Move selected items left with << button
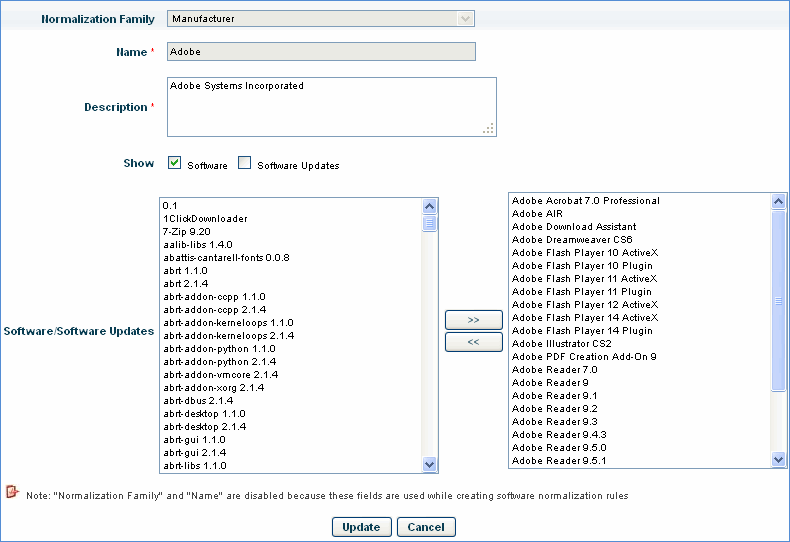Image resolution: width=790 pixels, height=542 pixels. click(474, 342)
